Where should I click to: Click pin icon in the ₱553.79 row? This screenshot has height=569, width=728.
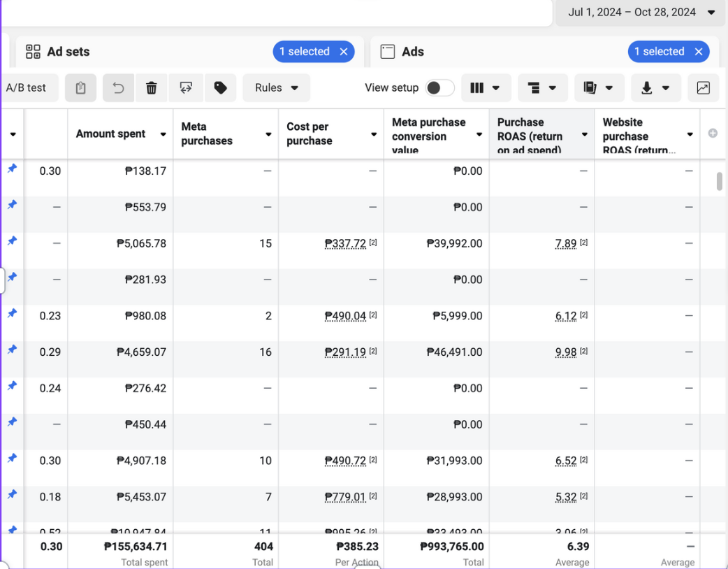(x=12, y=205)
